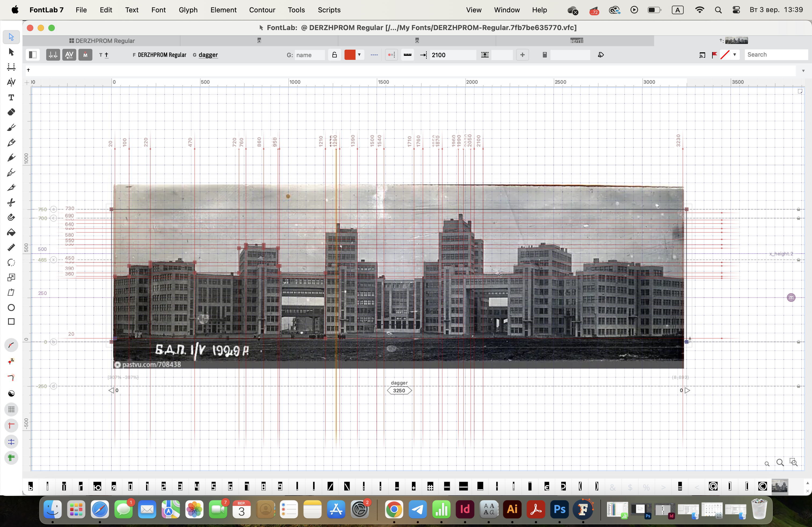This screenshot has width=812, height=527.
Task: Open the Glyph menu
Action: pyautogui.click(x=188, y=10)
